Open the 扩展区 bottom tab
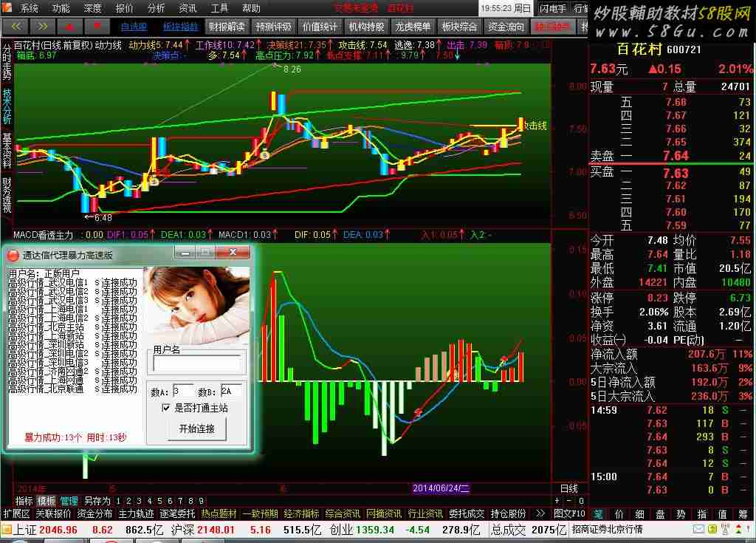The image size is (756, 543). [x=16, y=514]
